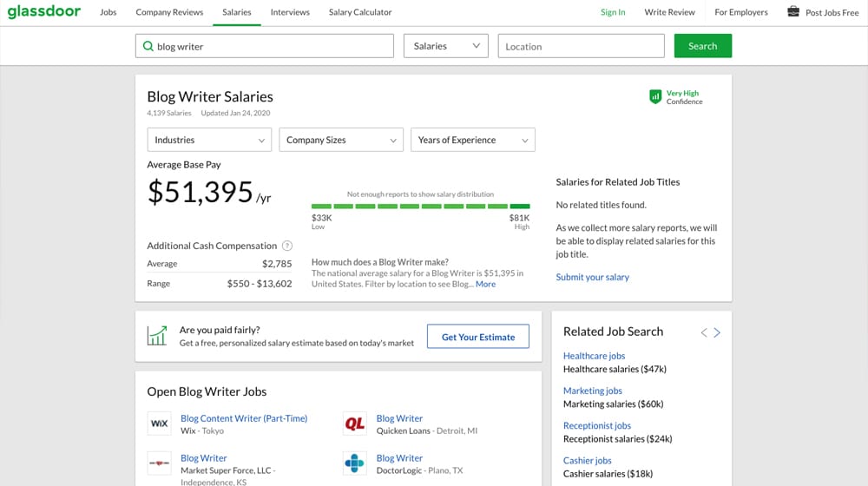The image size is (868, 486).
Task: Open the Cashier jobs link
Action: pos(587,461)
